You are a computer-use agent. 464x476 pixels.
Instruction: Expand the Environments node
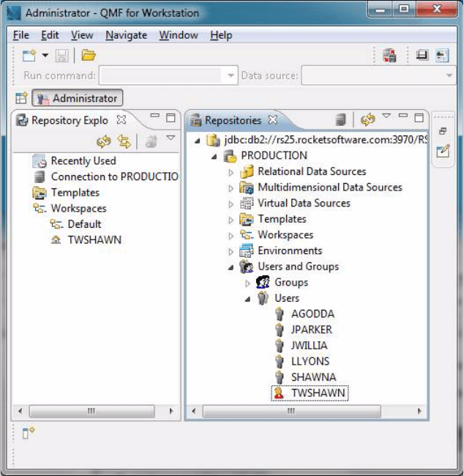pos(231,252)
